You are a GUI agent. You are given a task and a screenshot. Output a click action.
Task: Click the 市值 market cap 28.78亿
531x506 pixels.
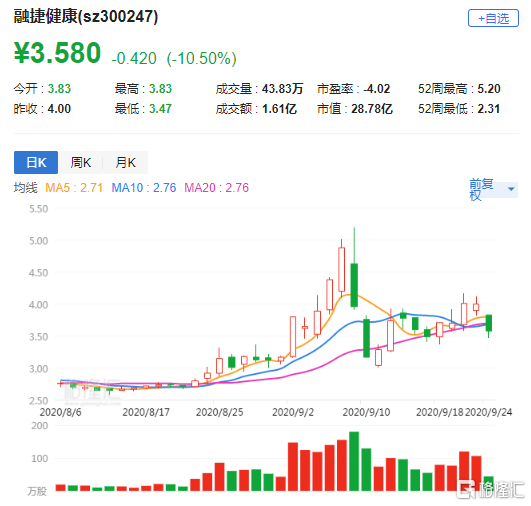tap(372, 109)
